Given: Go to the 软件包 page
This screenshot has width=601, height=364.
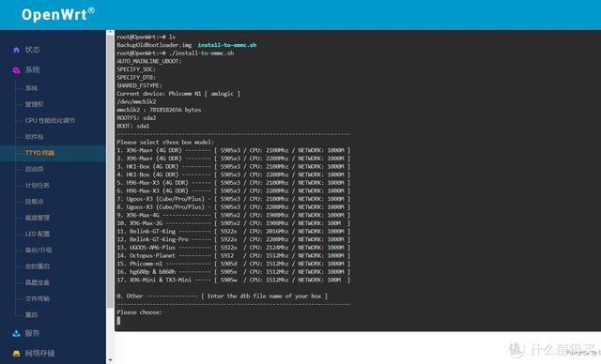Looking at the screenshot, I should click(35, 137).
